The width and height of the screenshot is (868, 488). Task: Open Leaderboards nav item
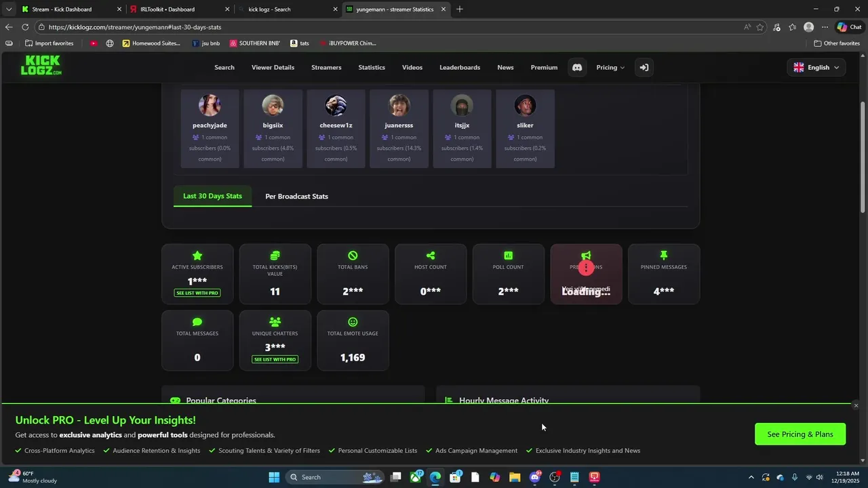click(460, 68)
